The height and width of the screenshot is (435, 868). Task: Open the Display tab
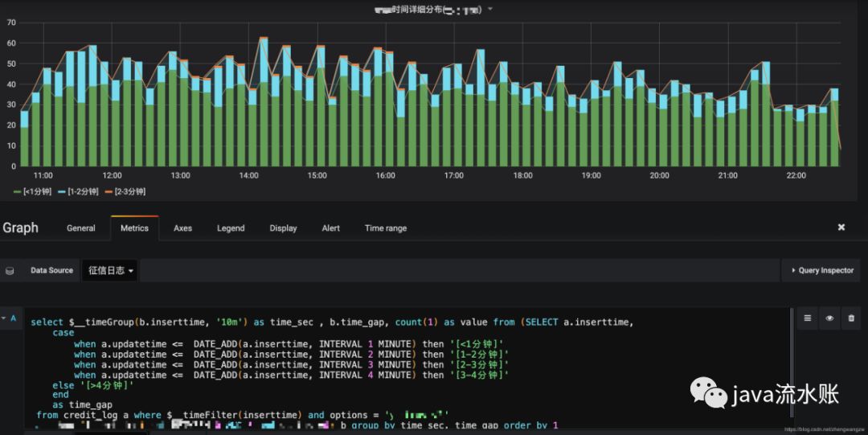(283, 228)
